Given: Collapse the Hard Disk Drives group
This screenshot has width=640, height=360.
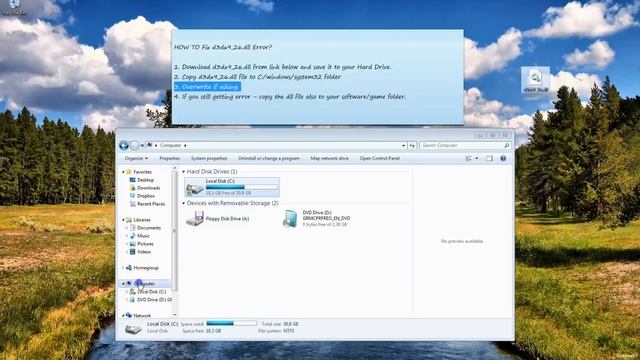Looking at the screenshot, I should coord(184,172).
